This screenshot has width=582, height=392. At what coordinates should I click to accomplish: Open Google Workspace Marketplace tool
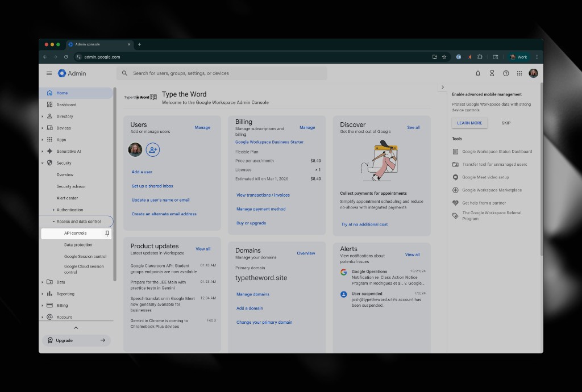coord(487,190)
